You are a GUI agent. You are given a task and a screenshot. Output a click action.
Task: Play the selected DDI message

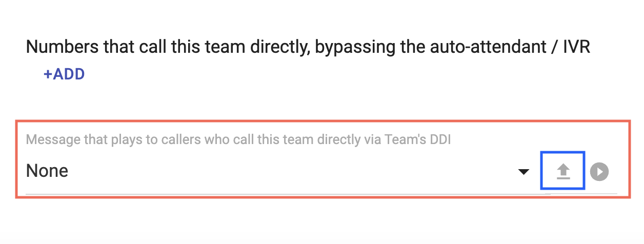599,171
